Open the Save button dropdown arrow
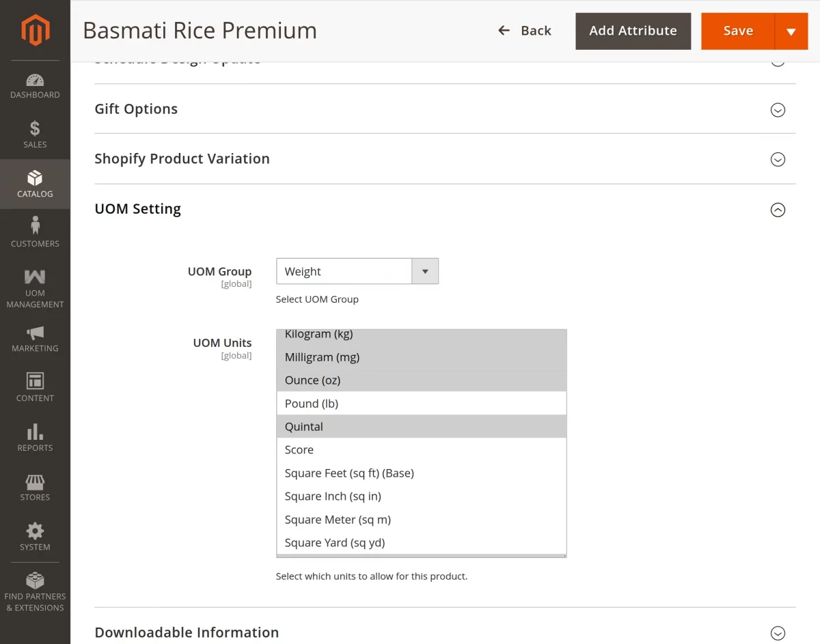Screen dimensions: 820x644 pyautogui.click(x=791, y=31)
